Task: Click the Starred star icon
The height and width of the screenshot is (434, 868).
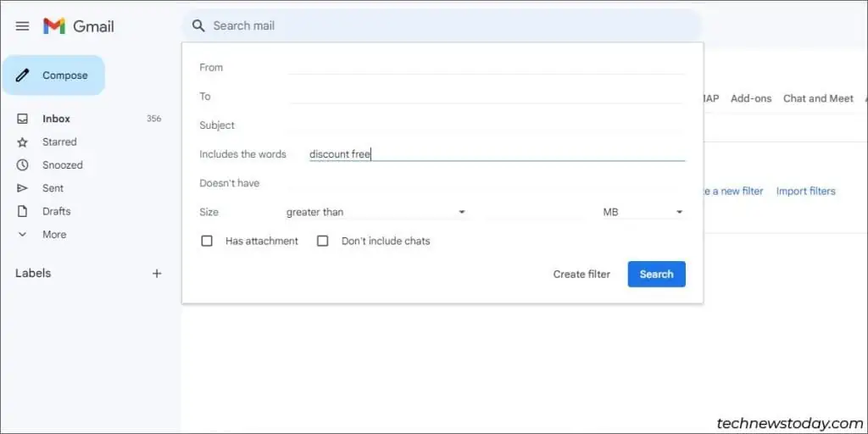Action: (x=22, y=142)
